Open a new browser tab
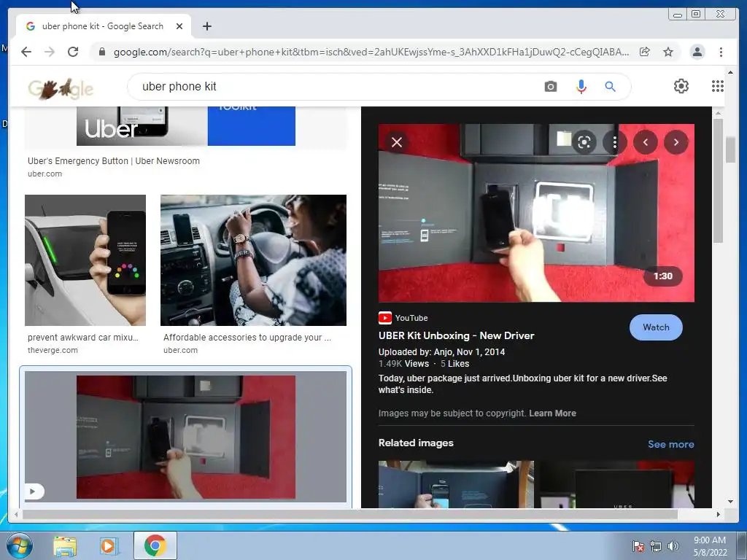The height and width of the screenshot is (560, 747). (206, 26)
